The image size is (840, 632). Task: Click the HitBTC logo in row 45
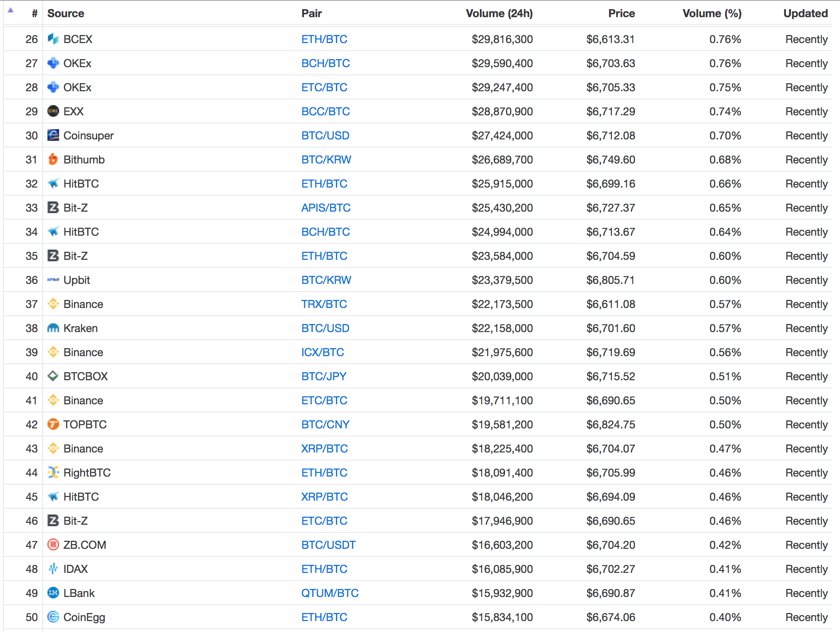pos(53,497)
